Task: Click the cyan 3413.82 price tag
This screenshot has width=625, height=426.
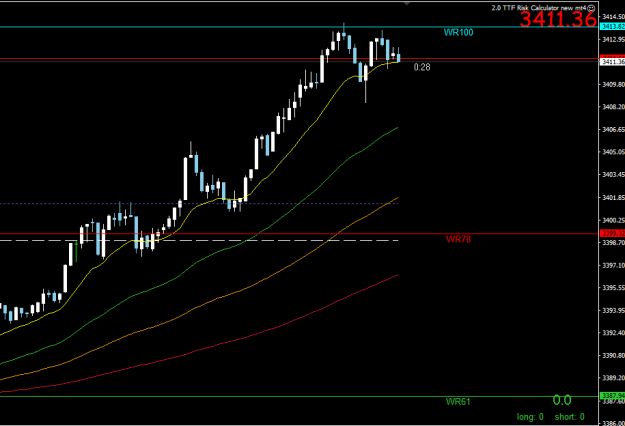Action: [x=612, y=26]
